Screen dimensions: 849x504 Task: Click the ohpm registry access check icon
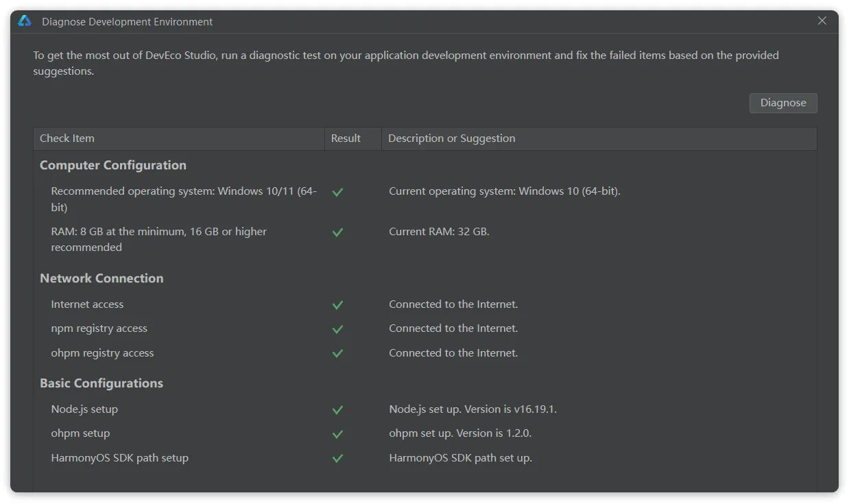pyautogui.click(x=337, y=354)
